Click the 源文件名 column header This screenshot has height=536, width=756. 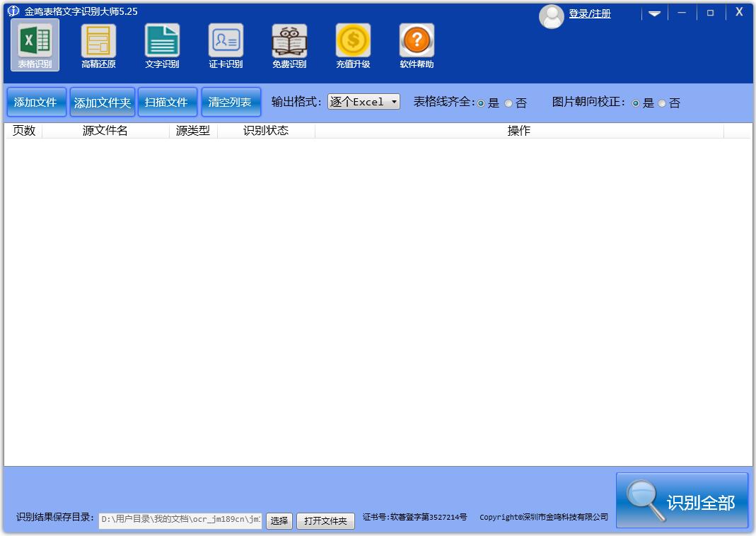tap(105, 131)
